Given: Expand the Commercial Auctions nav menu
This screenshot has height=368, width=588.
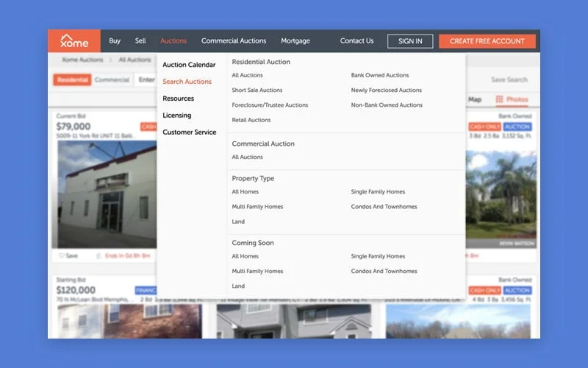Looking at the screenshot, I should [234, 41].
